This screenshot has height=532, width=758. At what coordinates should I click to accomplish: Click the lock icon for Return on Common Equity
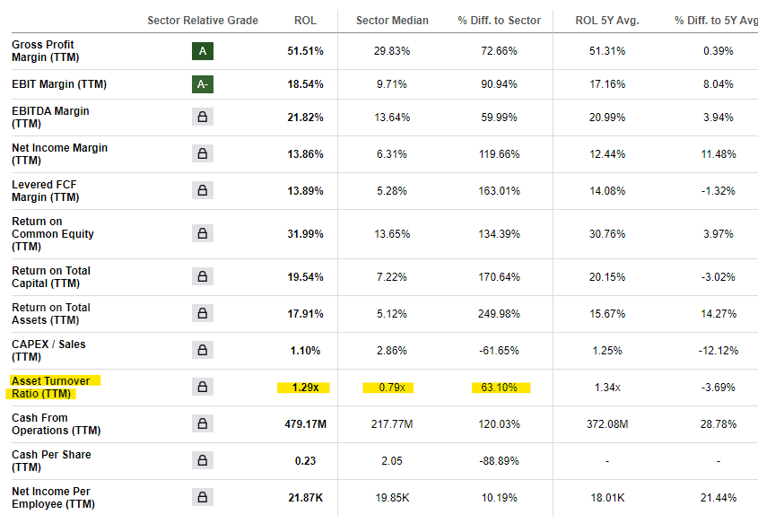pyautogui.click(x=203, y=233)
